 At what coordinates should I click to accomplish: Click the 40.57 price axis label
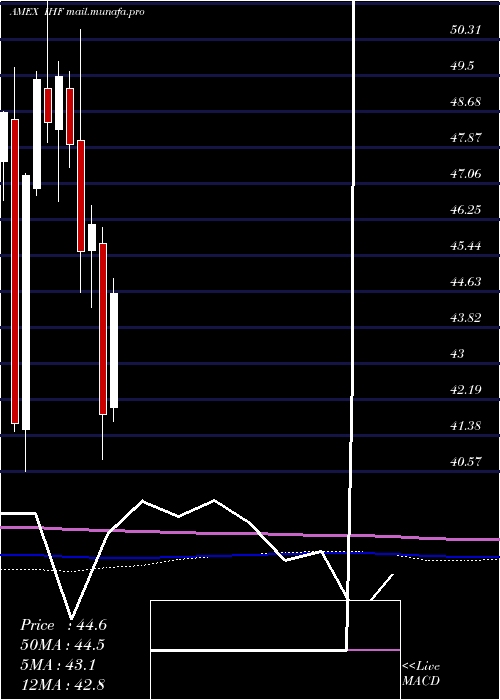click(466, 462)
